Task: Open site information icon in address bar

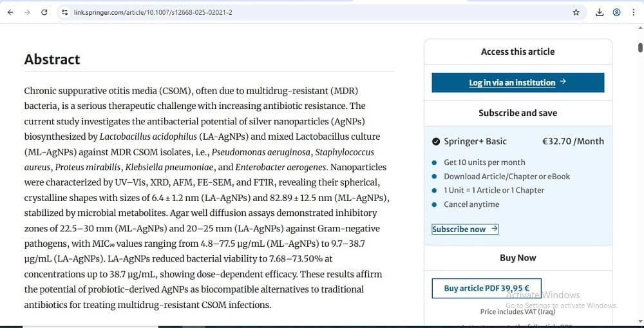Action: pos(64,12)
